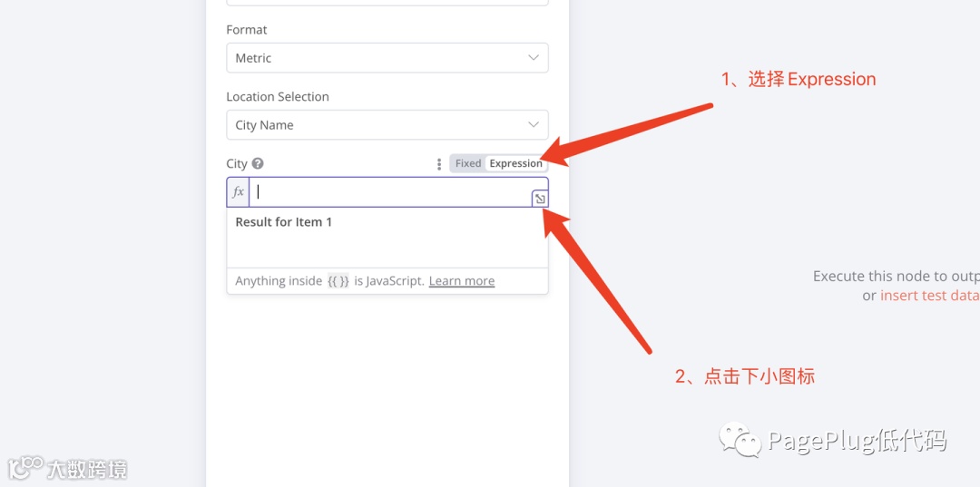The height and width of the screenshot is (487, 980).
Task: Click the insert test data link
Action: (x=929, y=296)
